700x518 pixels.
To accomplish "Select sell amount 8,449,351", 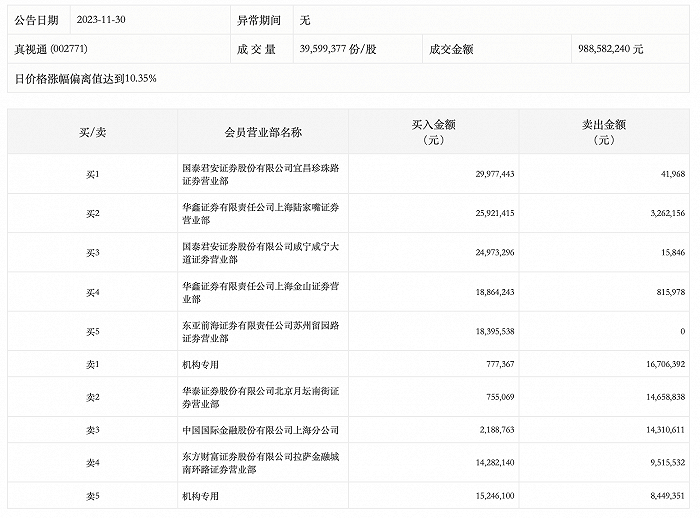I will coord(667,495).
